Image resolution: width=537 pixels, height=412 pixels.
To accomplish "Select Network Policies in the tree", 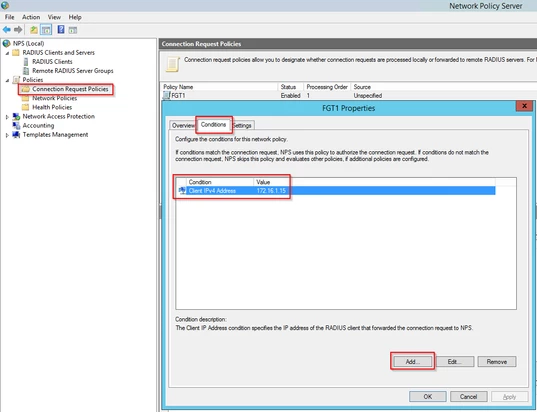I will (x=54, y=98).
